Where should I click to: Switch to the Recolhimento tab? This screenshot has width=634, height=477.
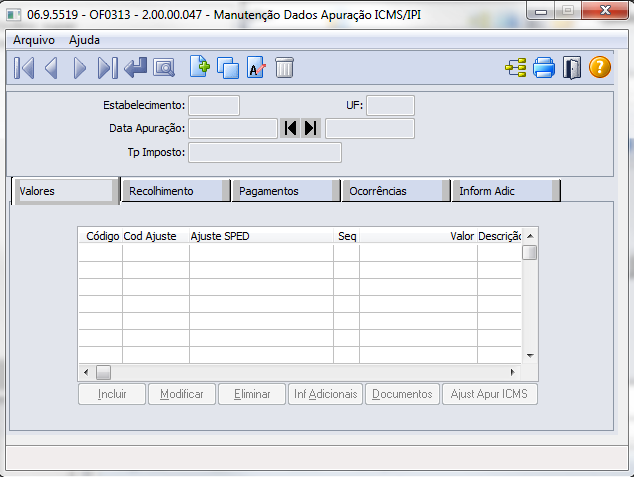[176, 191]
